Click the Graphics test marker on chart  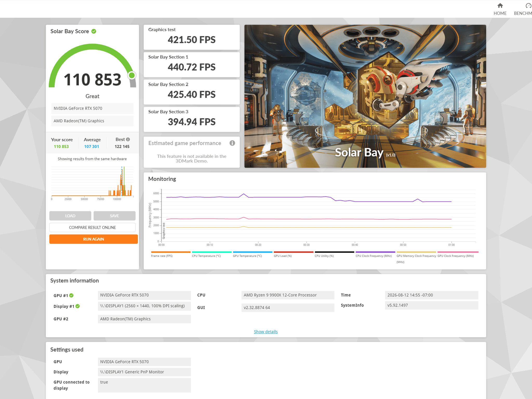(164, 231)
